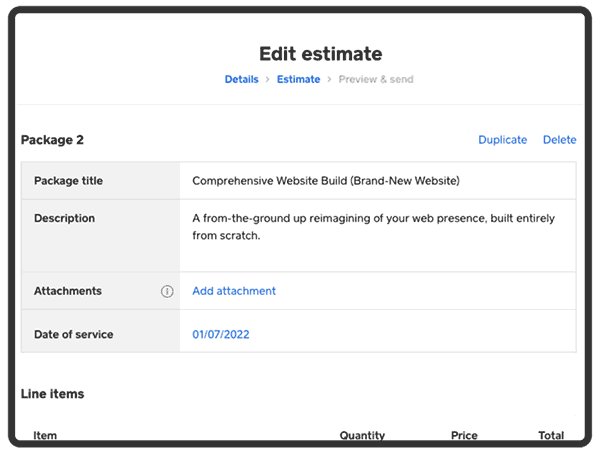600x453 pixels.
Task: Click the Attachments row label
Action: (68, 291)
